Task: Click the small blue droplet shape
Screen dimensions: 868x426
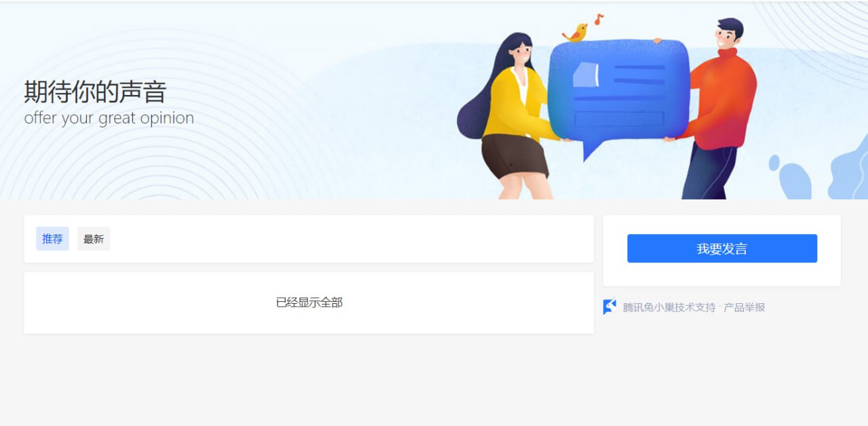Action: (x=774, y=163)
